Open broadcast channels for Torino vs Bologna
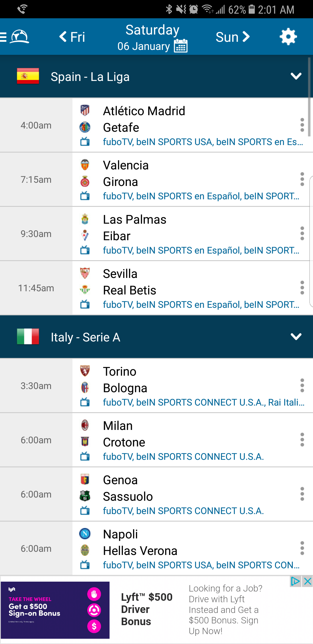The width and height of the screenshot is (313, 644). pos(203,402)
